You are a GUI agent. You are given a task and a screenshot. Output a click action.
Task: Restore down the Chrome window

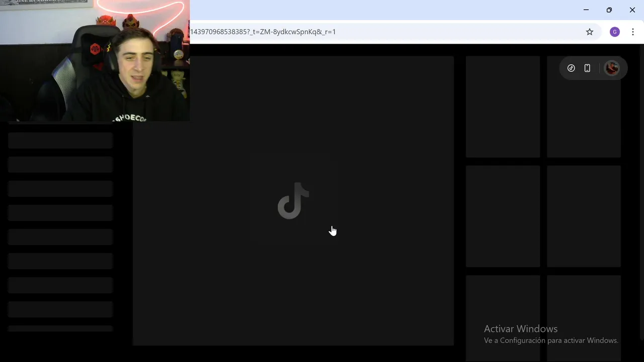[x=609, y=10]
